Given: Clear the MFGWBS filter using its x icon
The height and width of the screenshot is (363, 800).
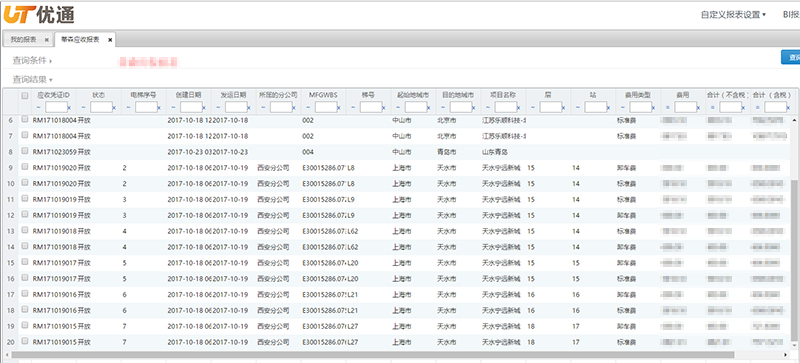Looking at the screenshot, I should coord(338,108).
